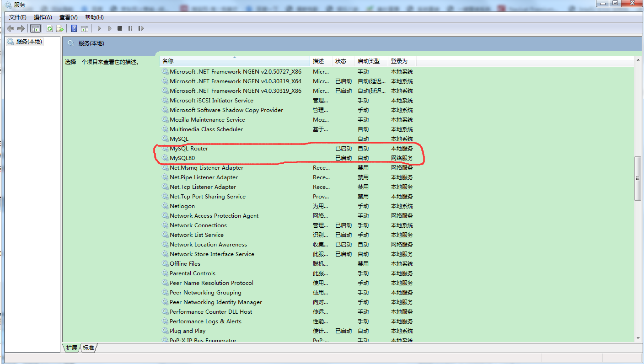Select the Network Access Protection Agent row
644x364 pixels.
(x=288, y=216)
